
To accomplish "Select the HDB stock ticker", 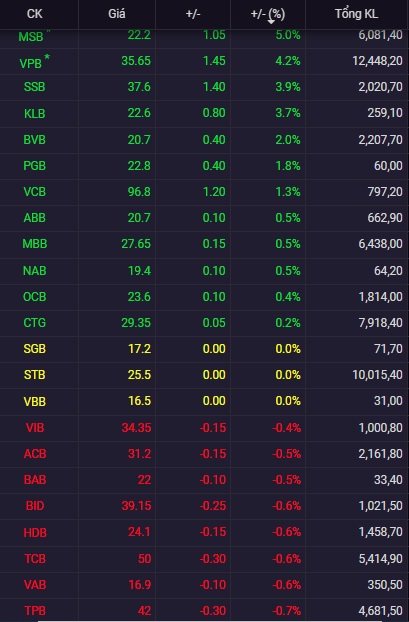I will [x=35, y=532].
